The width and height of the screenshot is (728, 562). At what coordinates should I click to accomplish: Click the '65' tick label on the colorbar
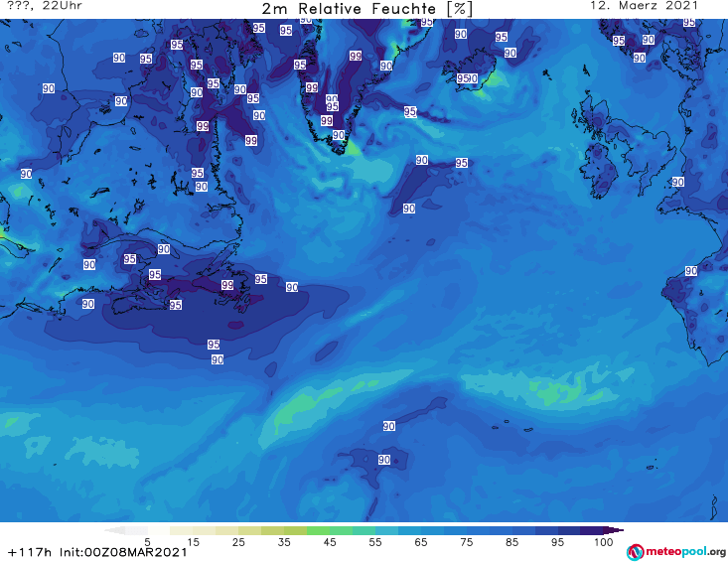click(421, 542)
